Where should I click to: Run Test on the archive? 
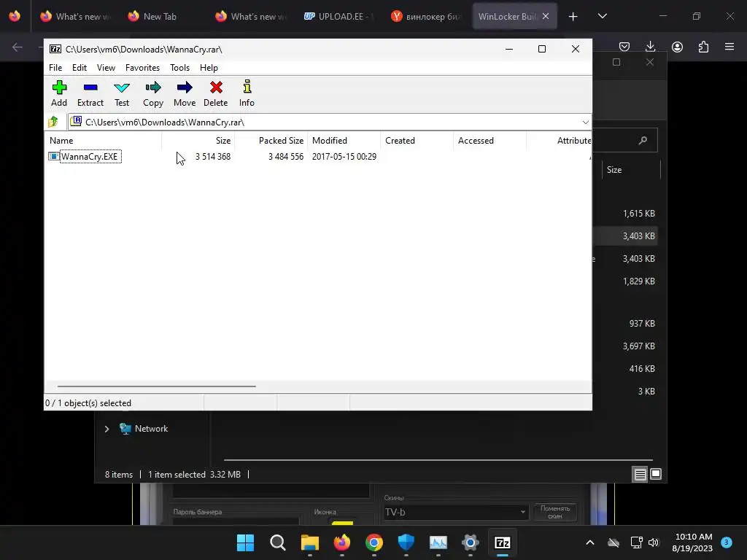122,93
